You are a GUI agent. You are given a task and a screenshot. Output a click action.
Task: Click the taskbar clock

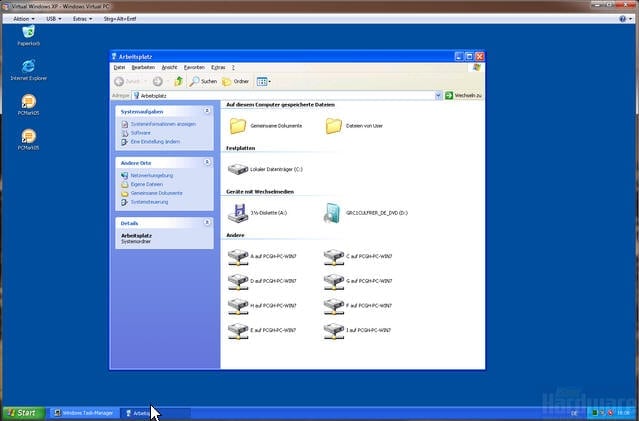tap(624, 413)
